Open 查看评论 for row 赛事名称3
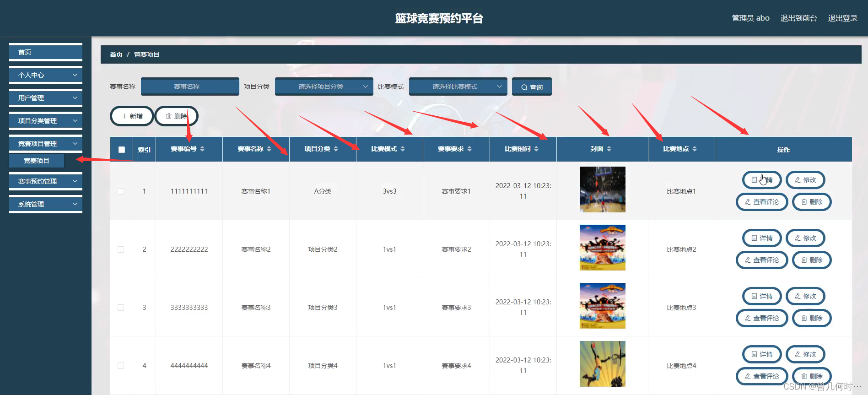Image resolution: width=868 pixels, height=395 pixels. pos(762,318)
